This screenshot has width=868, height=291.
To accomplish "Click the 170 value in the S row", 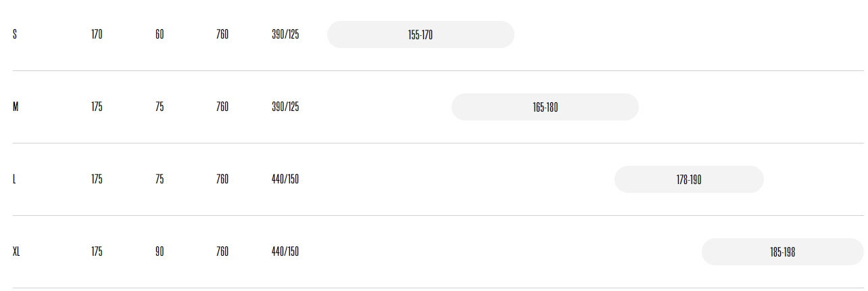I will [97, 35].
